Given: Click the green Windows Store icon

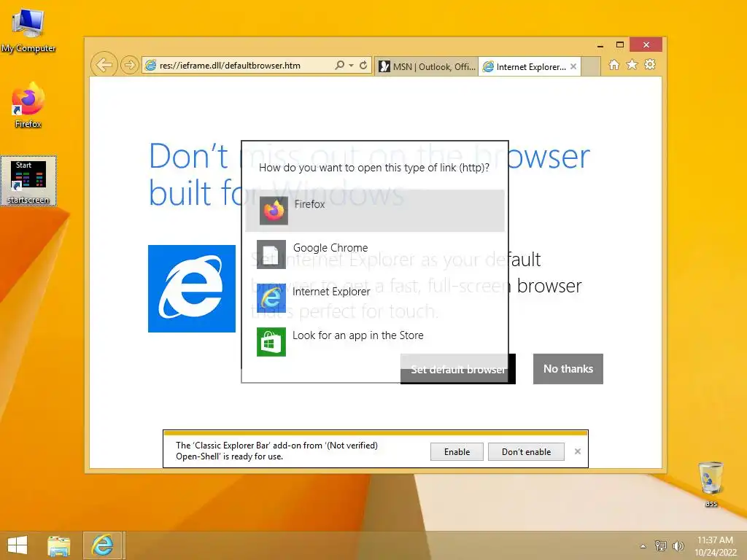Looking at the screenshot, I should pos(271,342).
